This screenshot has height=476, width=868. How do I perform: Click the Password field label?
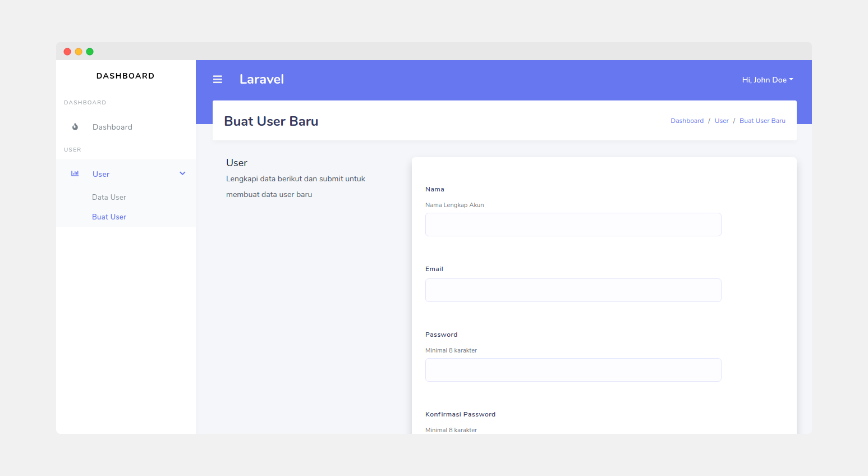442,335
